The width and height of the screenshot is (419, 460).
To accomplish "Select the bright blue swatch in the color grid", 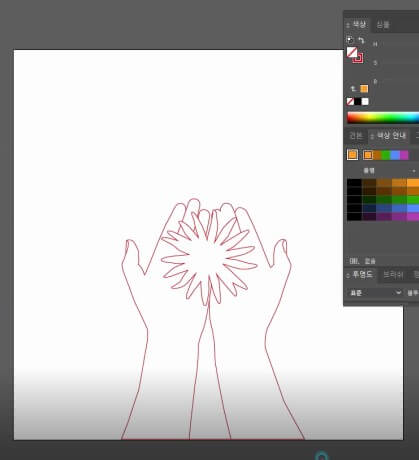I will click(413, 208).
